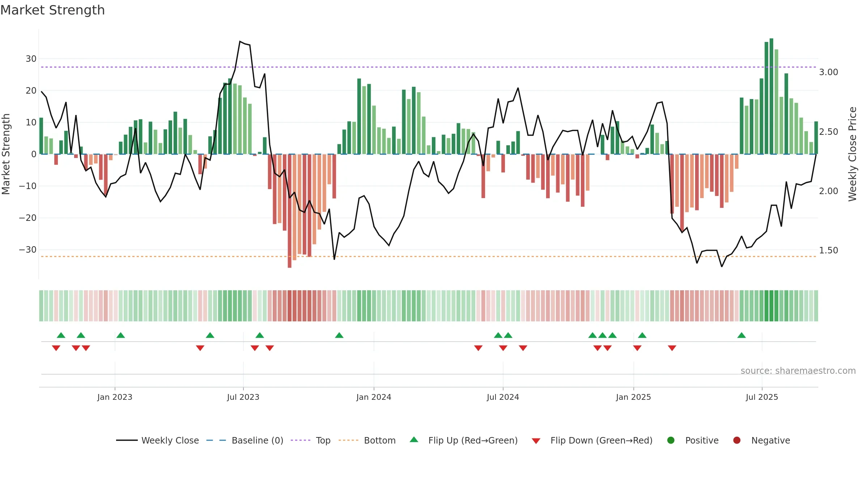Click the 2.00 weekly close price tick
Screen dimensions: 868x488
(x=829, y=191)
